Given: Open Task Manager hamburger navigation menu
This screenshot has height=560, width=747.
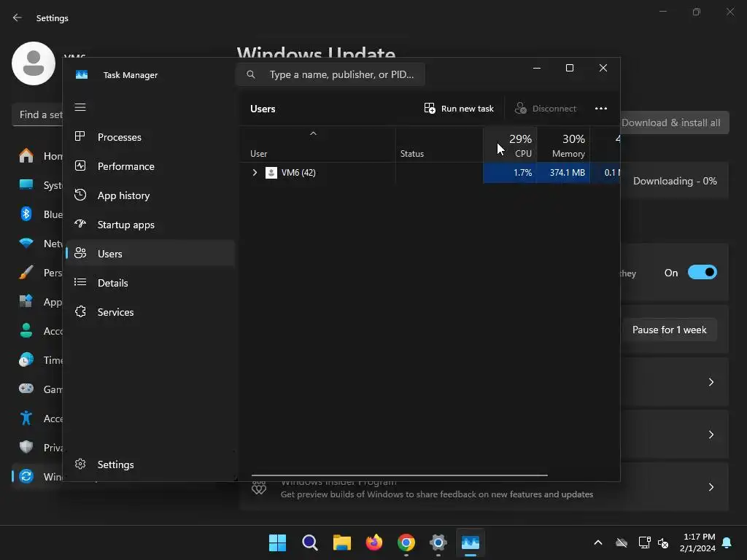Looking at the screenshot, I should pos(80,107).
